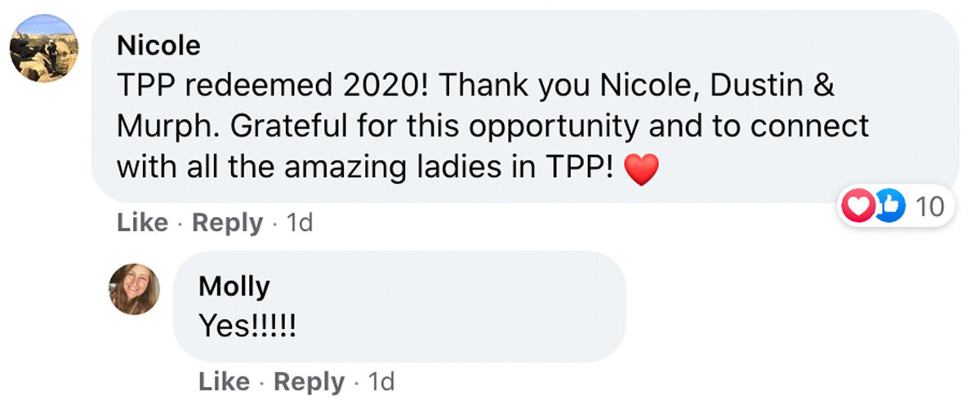The height and width of the screenshot is (400, 980).
Task: Open Molly's profile picture avatar
Action: [135, 288]
